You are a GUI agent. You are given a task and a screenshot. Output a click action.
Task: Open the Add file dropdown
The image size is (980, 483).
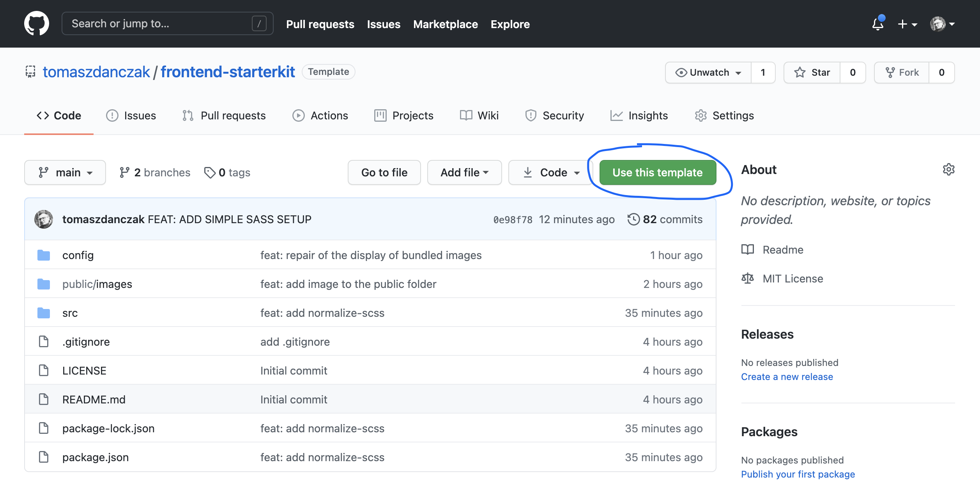[x=464, y=172]
